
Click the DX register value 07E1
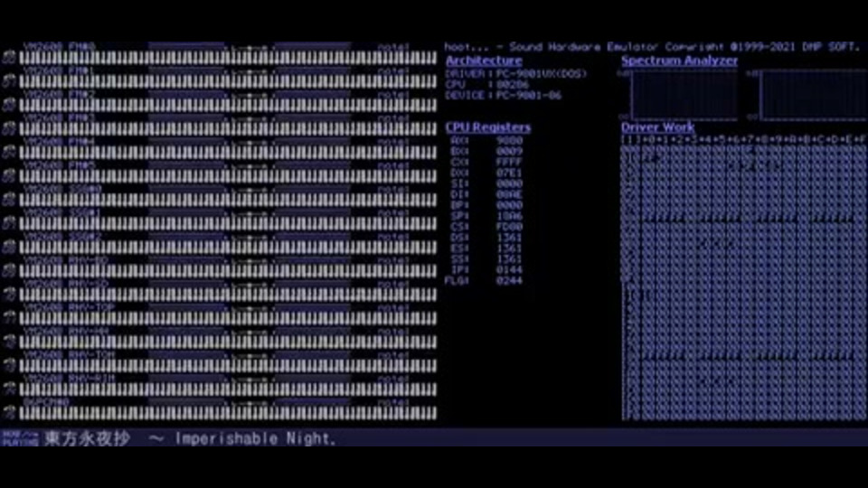(509, 174)
